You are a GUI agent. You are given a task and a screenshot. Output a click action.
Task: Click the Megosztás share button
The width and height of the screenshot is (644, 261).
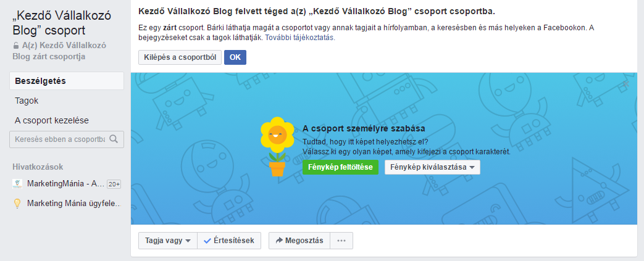coord(299,241)
